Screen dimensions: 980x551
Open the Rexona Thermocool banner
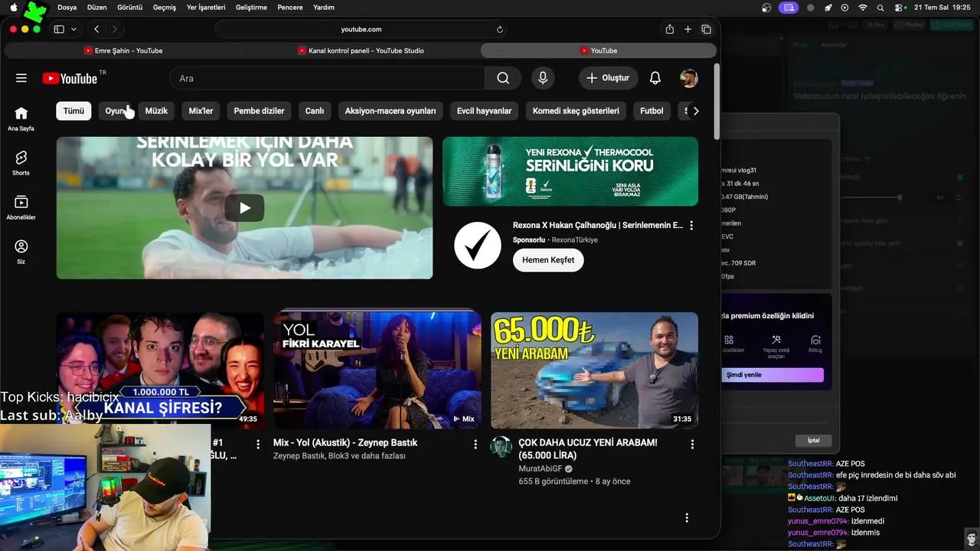570,171
